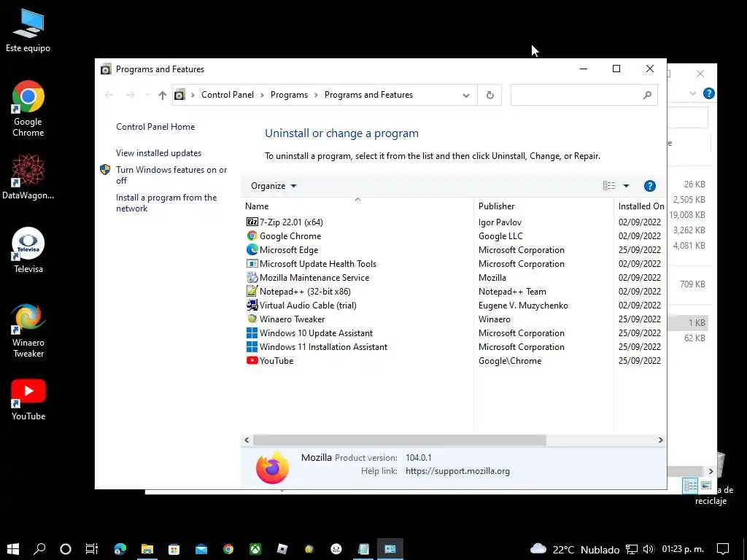Select the Virtual Audio Cable (trial) icon
747x560 pixels.
[252, 305]
